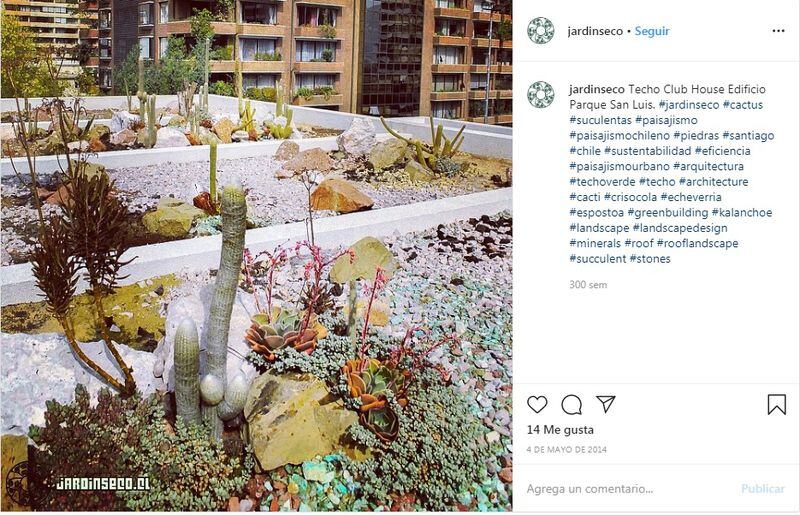Share post using paper plane icon
The image size is (800, 515).
coord(606,404)
